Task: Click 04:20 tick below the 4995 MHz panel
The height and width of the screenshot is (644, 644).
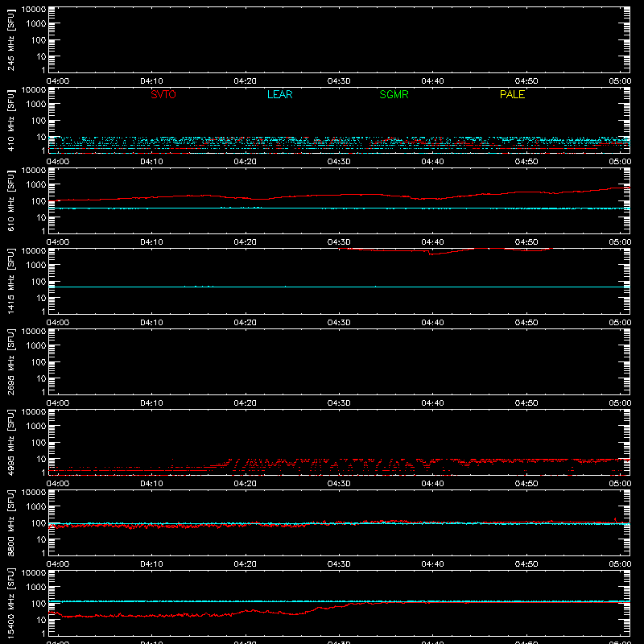Action: (x=246, y=484)
